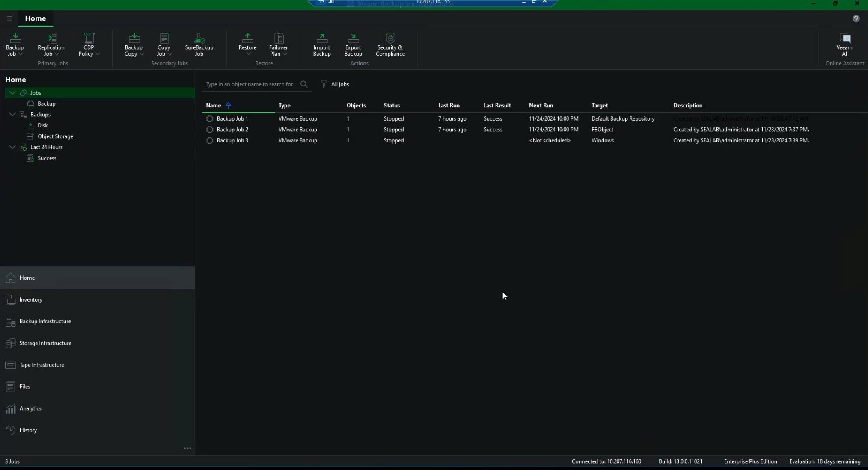The height and width of the screenshot is (470, 868).
Task: Launch the SureBackup Job wizard
Action: 199,44
